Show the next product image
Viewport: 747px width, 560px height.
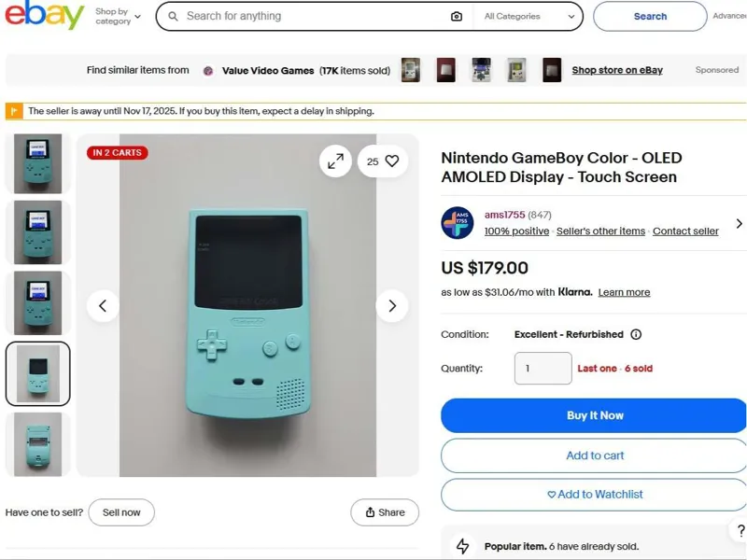click(x=392, y=306)
